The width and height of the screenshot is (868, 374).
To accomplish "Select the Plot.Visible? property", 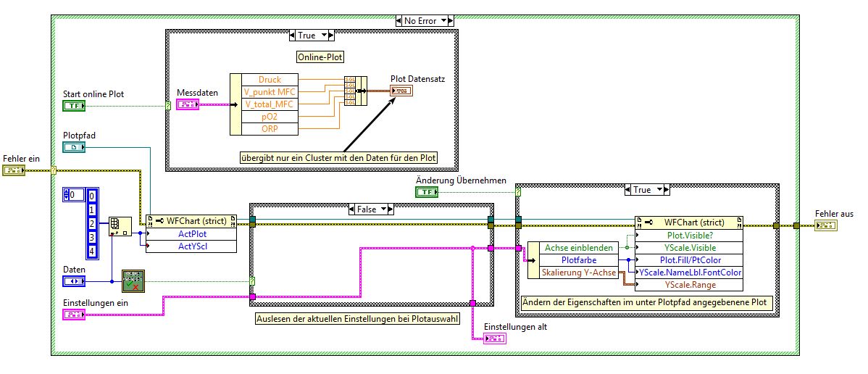I will point(689,235).
